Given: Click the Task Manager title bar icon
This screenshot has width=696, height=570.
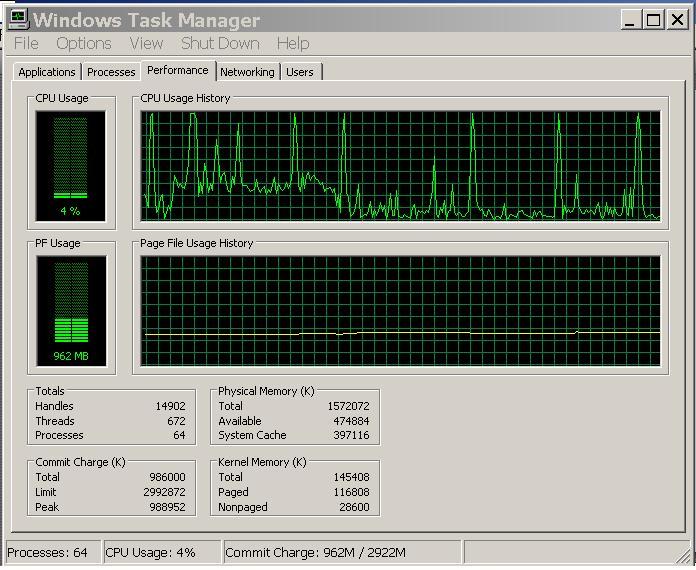Looking at the screenshot, I should click(19, 19).
